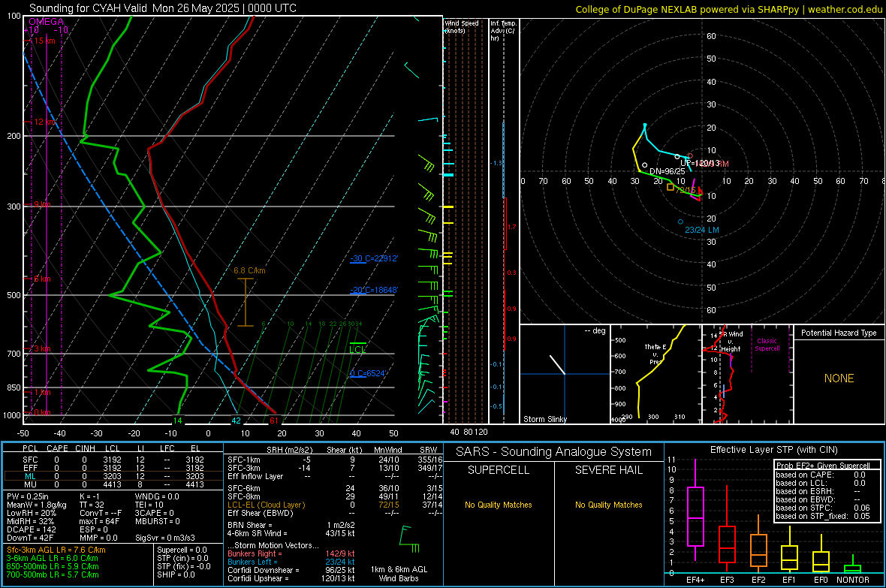Click the 'DCAPE = 142' value
The height and width of the screenshot is (588, 886).
[31, 529]
